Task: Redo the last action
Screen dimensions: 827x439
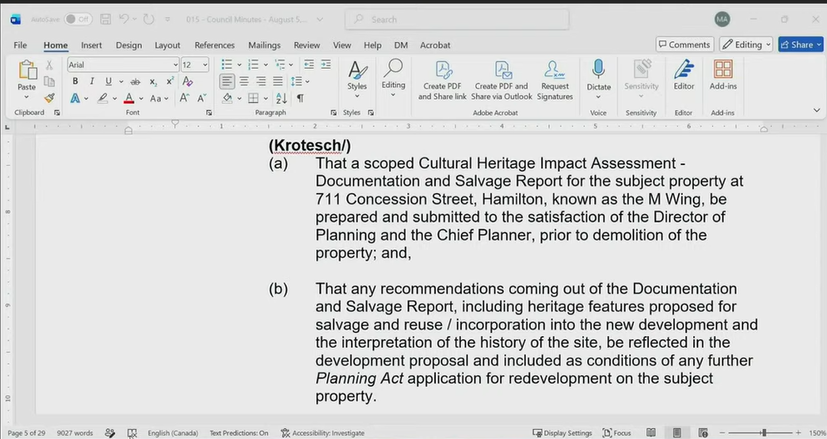Action: (x=149, y=20)
